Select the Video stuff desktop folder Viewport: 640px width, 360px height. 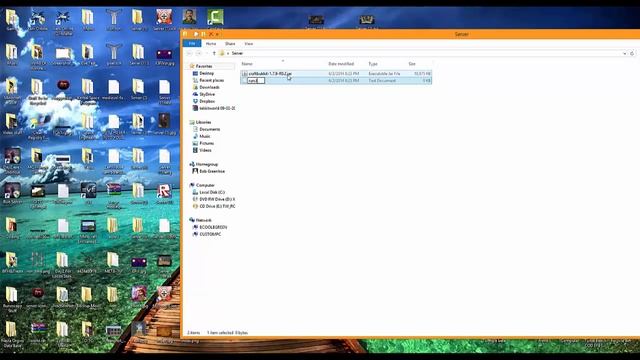[x=11, y=124]
